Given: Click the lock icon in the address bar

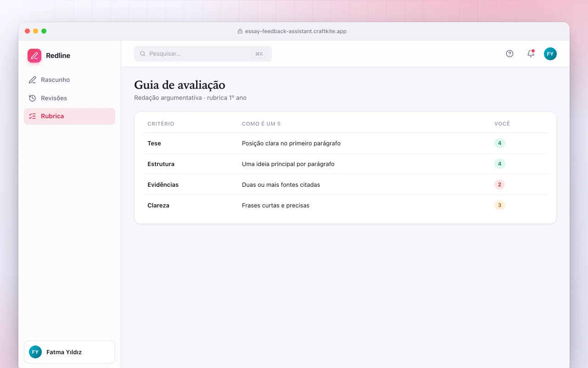Looking at the screenshot, I should (x=240, y=31).
